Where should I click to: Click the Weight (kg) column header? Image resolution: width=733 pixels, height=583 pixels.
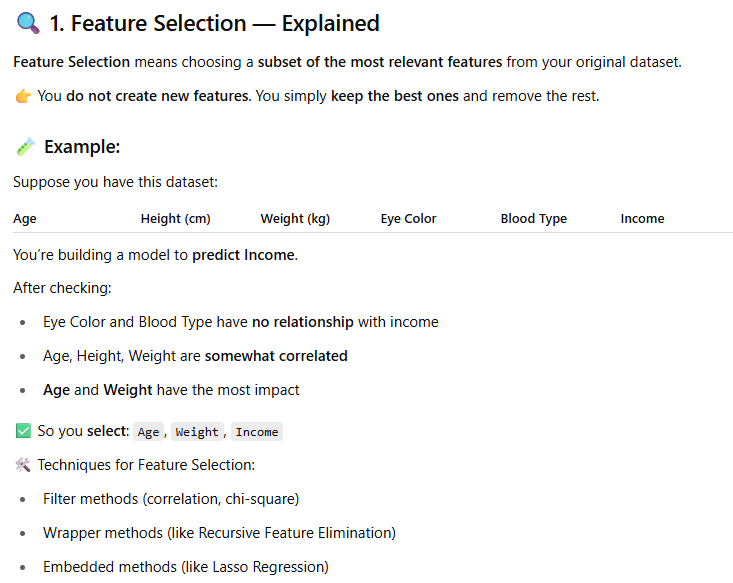pos(295,219)
